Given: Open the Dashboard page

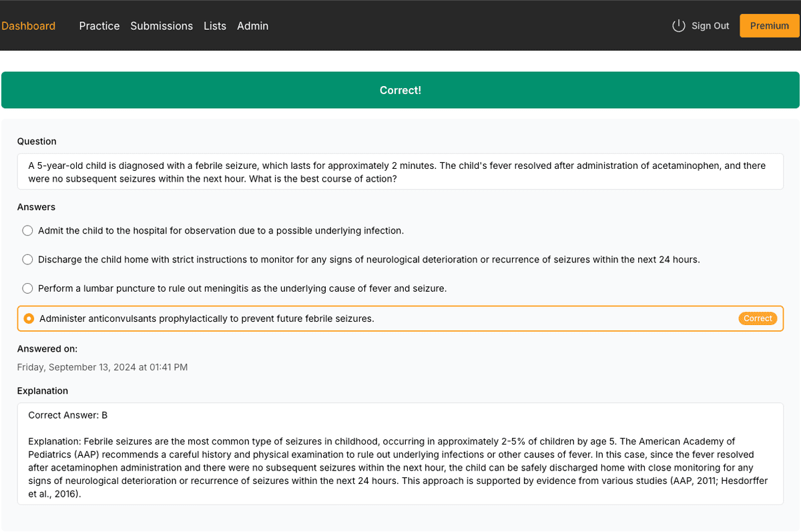Looking at the screenshot, I should [x=28, y=26].
